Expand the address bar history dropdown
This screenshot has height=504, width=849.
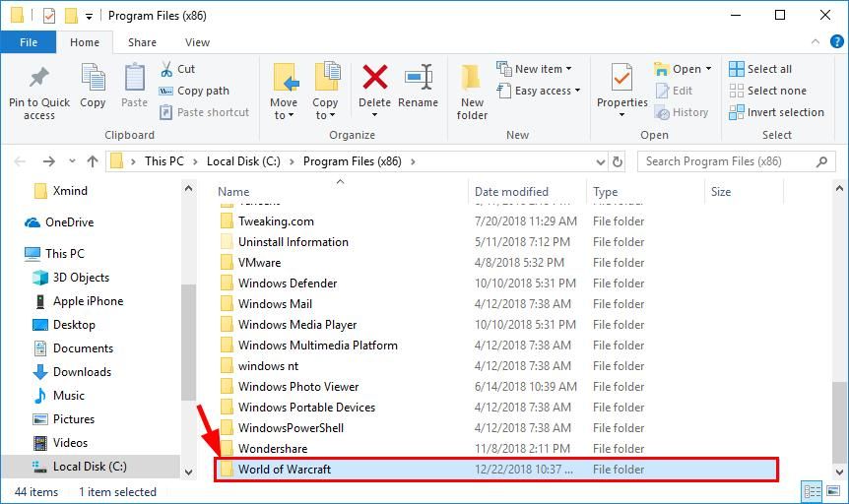tap(599, 161)
